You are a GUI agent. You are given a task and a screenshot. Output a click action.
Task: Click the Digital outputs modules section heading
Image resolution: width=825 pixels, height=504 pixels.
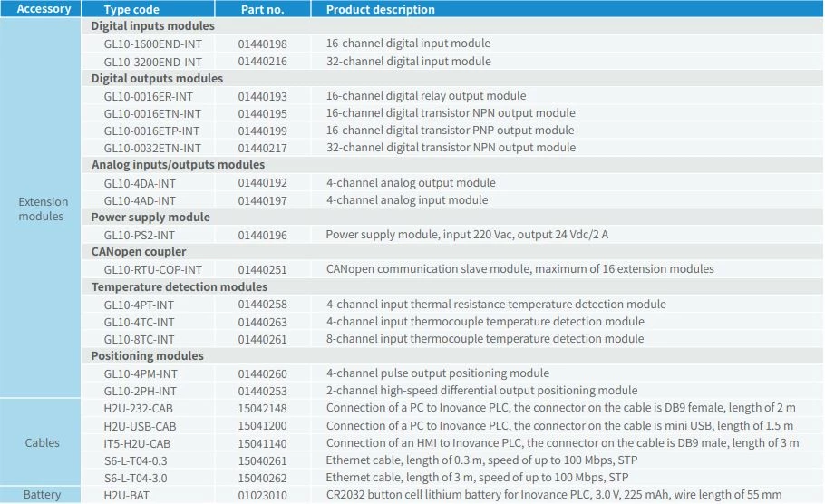click(157, 78)
